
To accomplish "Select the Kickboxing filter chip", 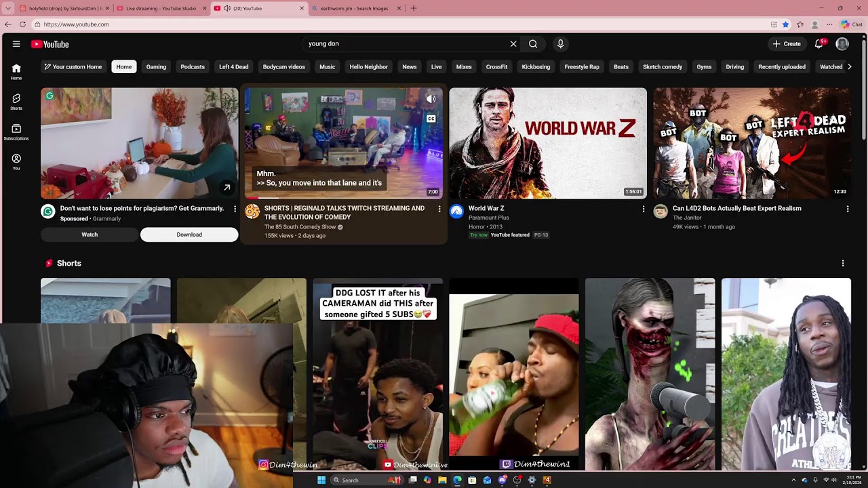I will tap(536, 66).
